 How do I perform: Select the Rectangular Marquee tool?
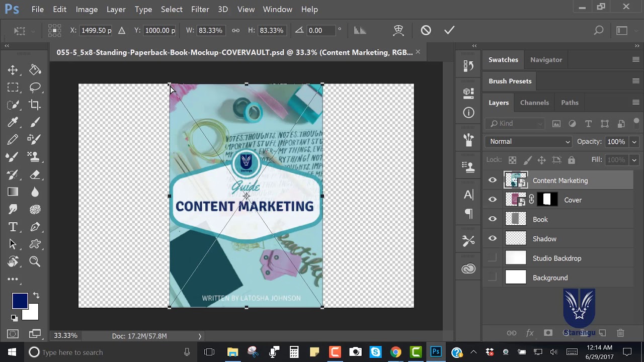(13, 87)
